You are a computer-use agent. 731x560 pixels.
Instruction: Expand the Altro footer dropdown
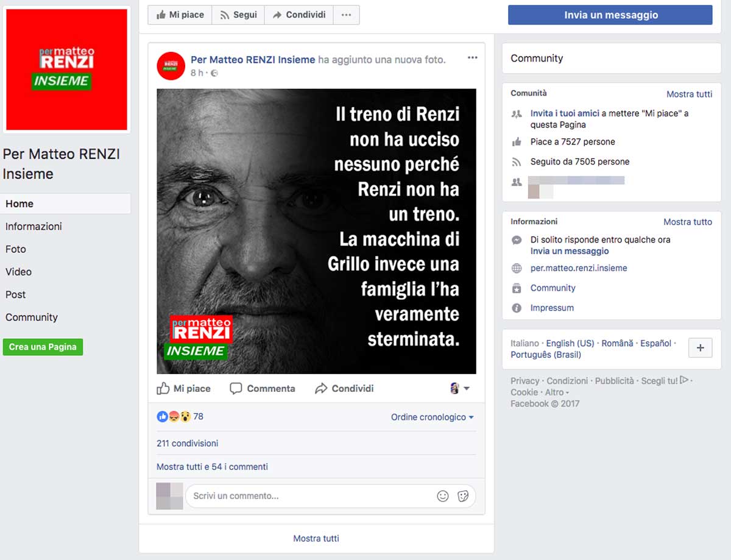557,392
